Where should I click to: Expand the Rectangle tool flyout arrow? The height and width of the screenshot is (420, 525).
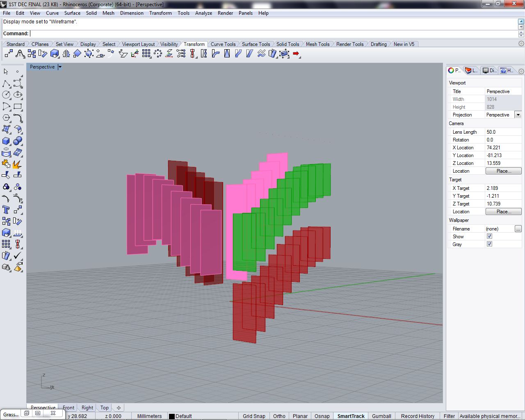(x=22, y=110)
